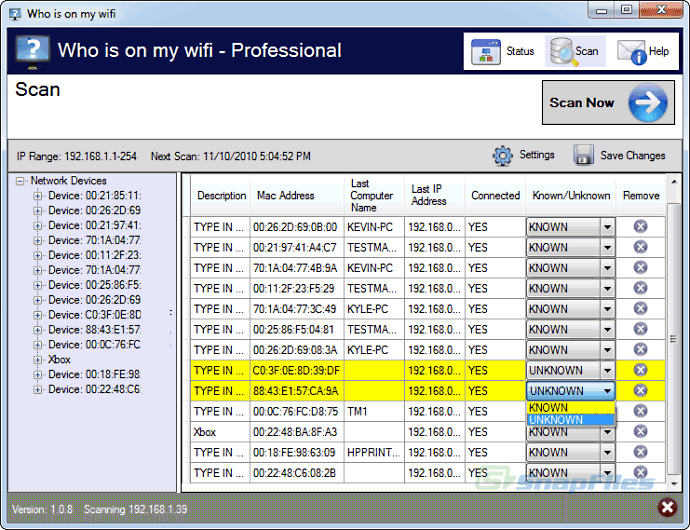690x530 pixels.
Task: Select Device 88:43:E1:57 in tree
Action: tap(94, 330)
